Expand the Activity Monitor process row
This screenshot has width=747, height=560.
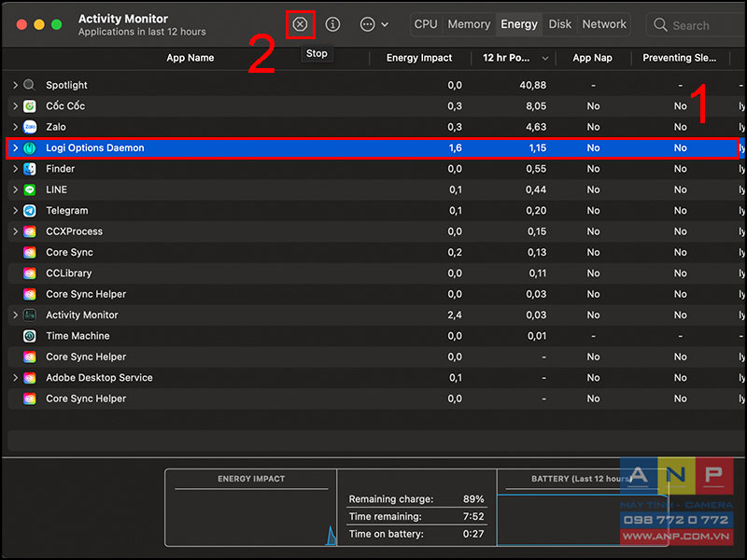coord(15,315)
